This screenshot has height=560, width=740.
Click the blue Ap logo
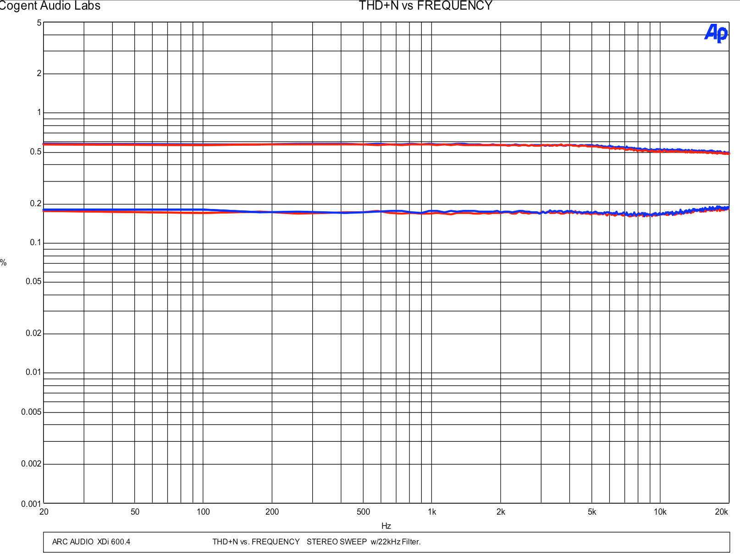[716, 33]
